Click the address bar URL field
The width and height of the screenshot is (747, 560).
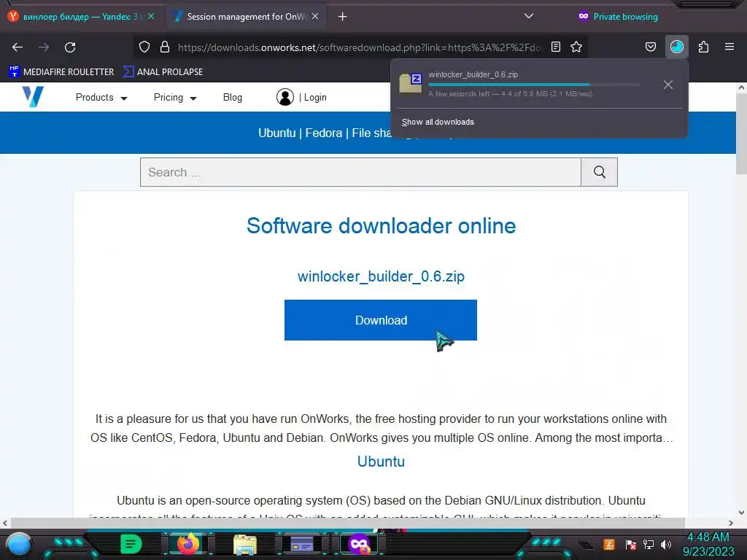tap(360, 47)
